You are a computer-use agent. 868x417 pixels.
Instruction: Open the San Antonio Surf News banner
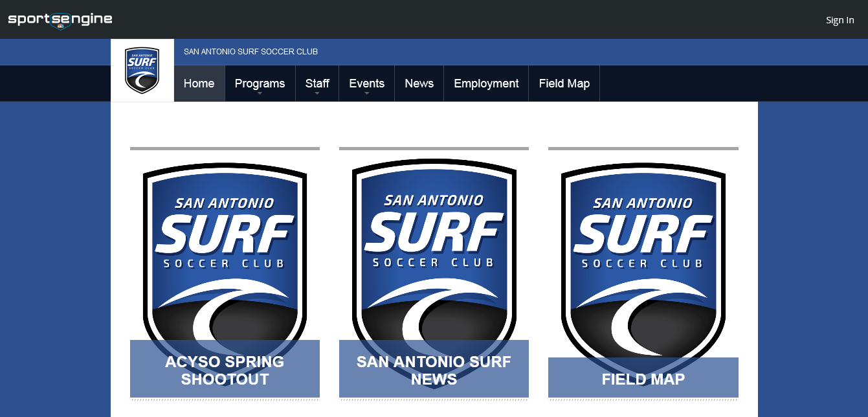tap(434, 369)
